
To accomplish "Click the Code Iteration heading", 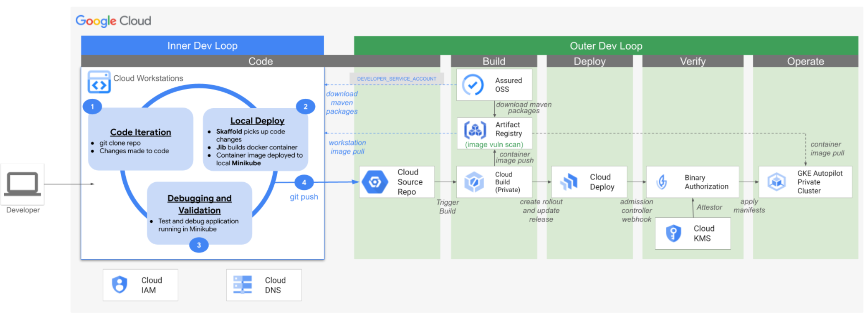I will tap(141, 132).
